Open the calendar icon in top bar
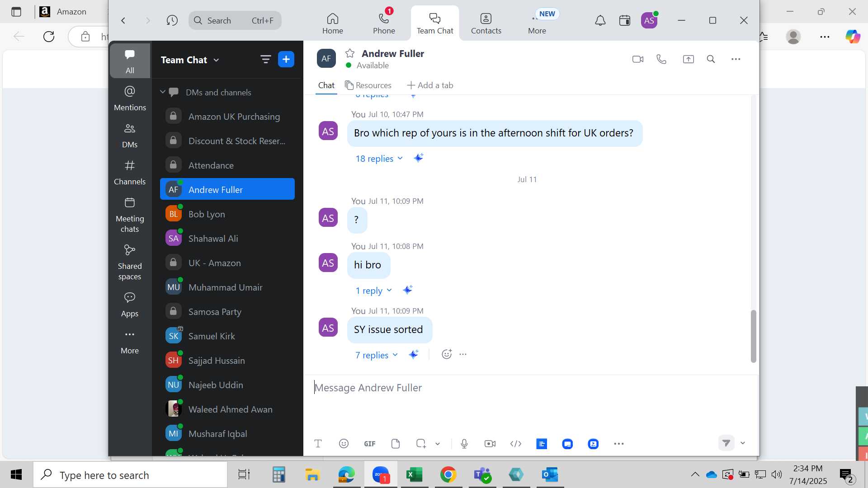This screenshot has height=488, width=868. tap(625, 20)
